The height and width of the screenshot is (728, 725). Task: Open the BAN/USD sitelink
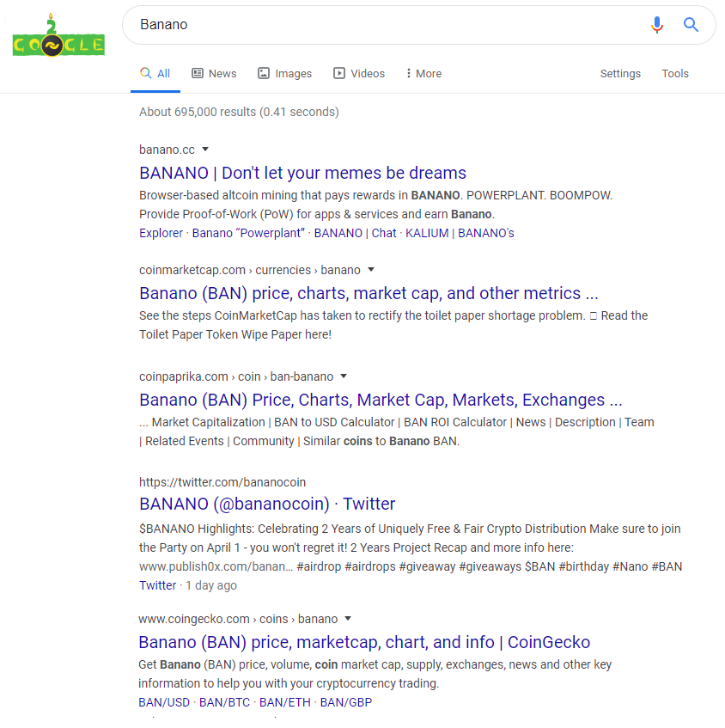164,702
